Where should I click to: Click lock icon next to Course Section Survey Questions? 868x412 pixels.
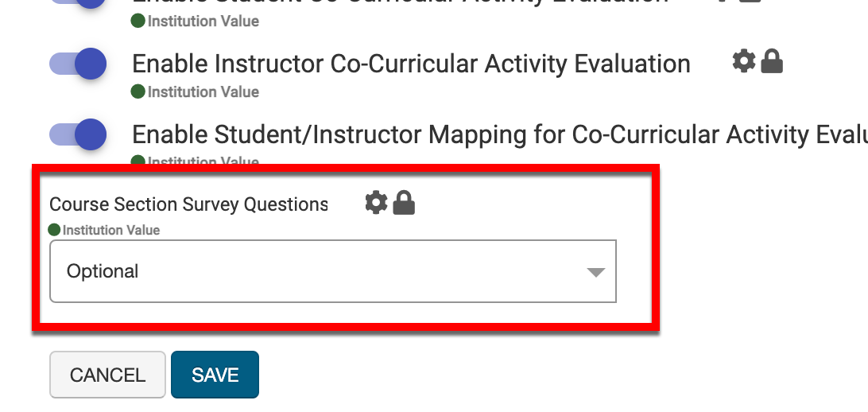tap(404, 203)
